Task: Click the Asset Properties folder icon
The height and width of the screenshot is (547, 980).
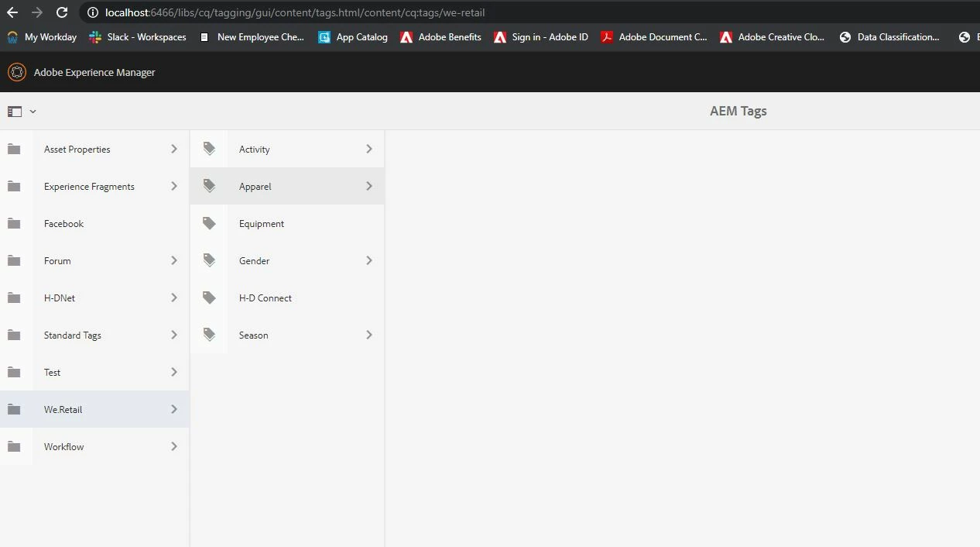Action: (x=14, y=149)
